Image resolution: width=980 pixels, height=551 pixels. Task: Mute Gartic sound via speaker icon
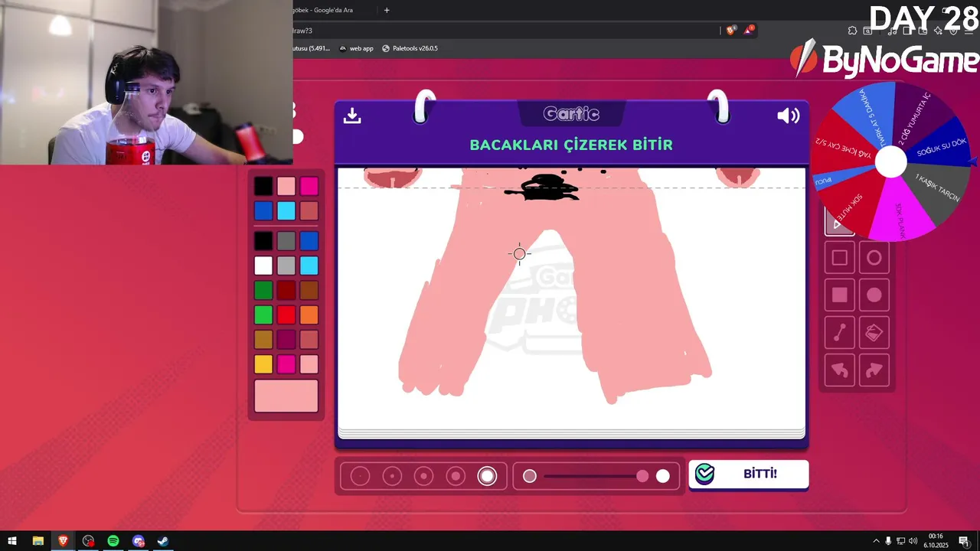pyautogui.click(x=788, y=116)
